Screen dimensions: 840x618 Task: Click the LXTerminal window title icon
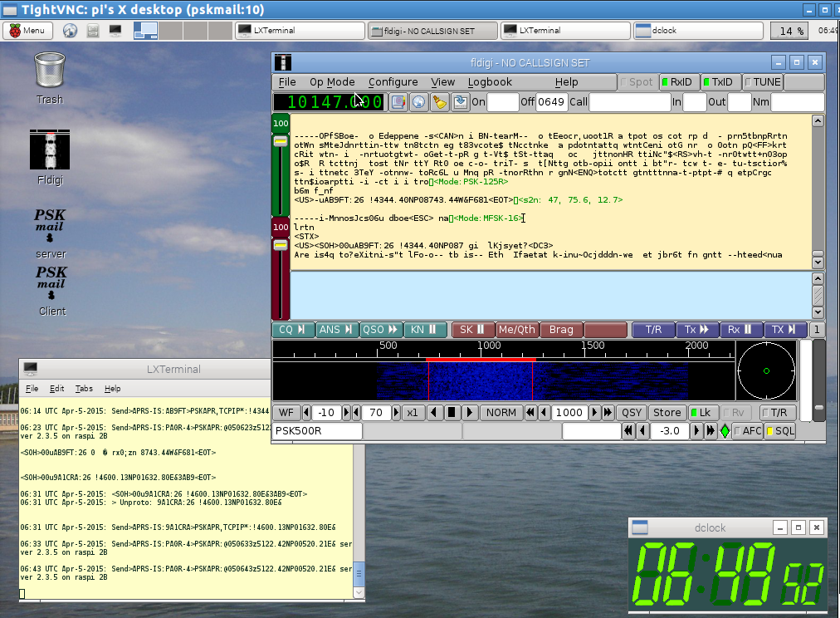pyautogui.click(x=31, y=369)
